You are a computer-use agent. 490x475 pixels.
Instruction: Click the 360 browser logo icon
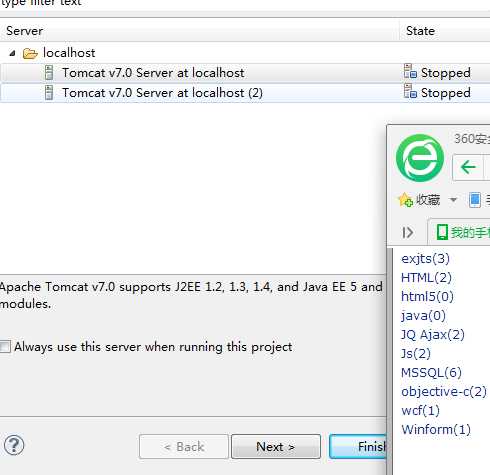(420, 158)
